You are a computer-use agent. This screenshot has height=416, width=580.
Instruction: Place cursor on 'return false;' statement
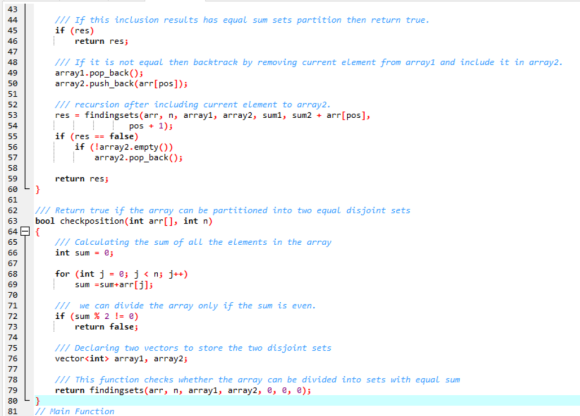click(107, 327)
